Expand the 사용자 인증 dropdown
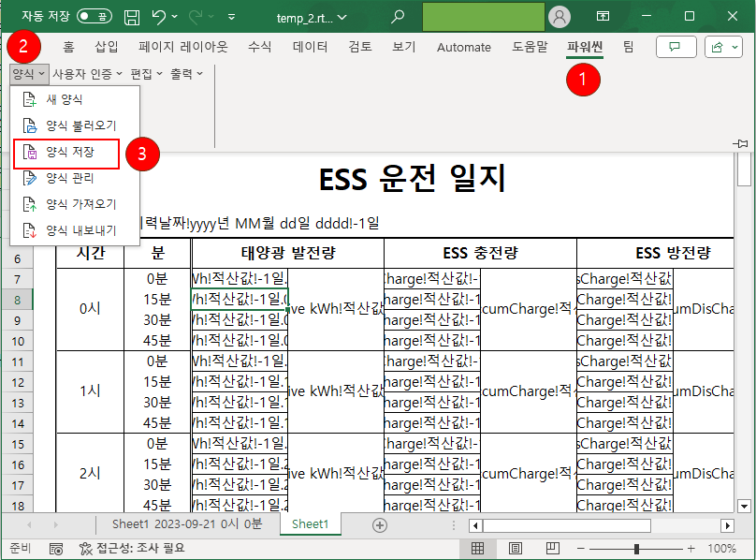 point(87,73)
